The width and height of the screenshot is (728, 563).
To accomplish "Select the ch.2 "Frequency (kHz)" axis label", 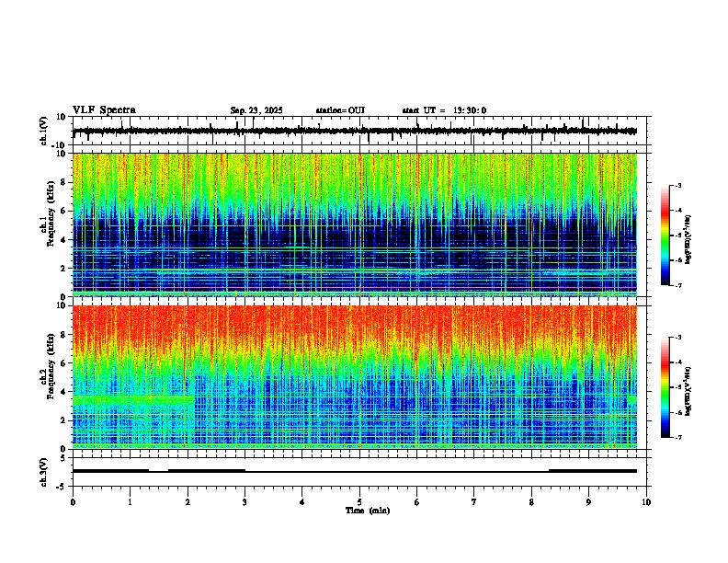I will pos(51,365).
